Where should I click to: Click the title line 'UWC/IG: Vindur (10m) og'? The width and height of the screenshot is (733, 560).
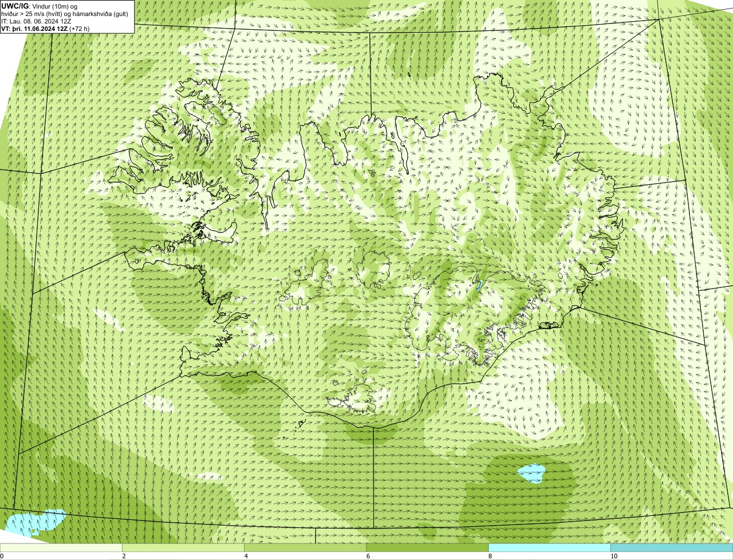(x=39, y=6)
